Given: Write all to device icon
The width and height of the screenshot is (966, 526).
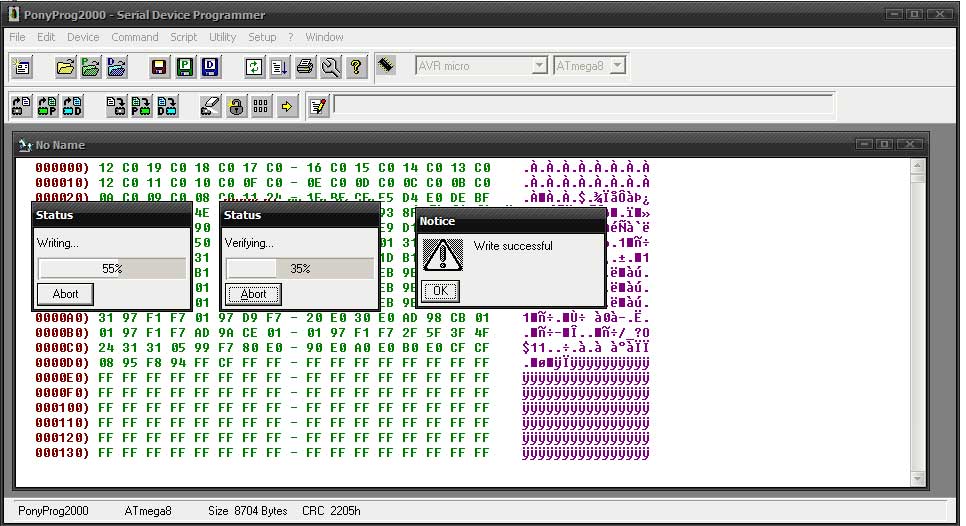Looking at the screenshot, I should tap(116, 107).
